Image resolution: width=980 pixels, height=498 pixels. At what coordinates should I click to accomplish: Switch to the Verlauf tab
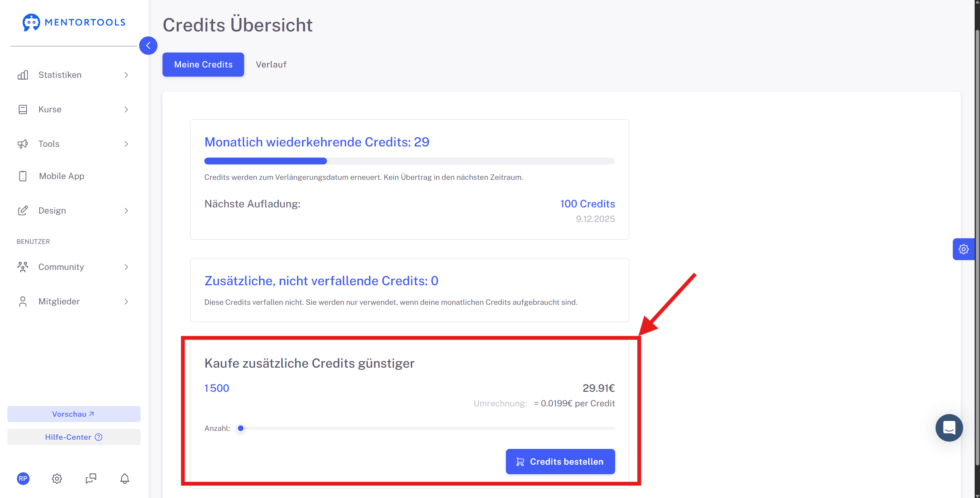coord(271,64)
